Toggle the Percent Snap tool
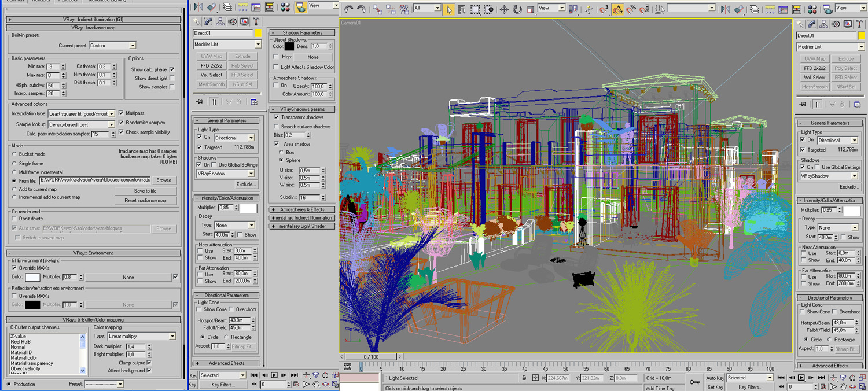Viewport: 868px width, 391px height. point(631,9)
